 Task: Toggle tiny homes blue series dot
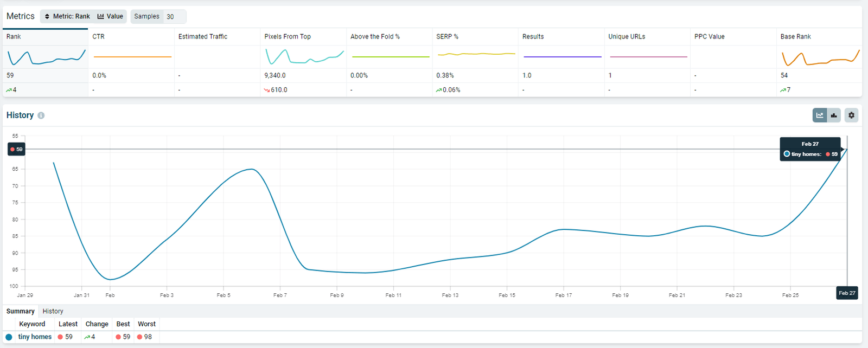tap(9, 337)
